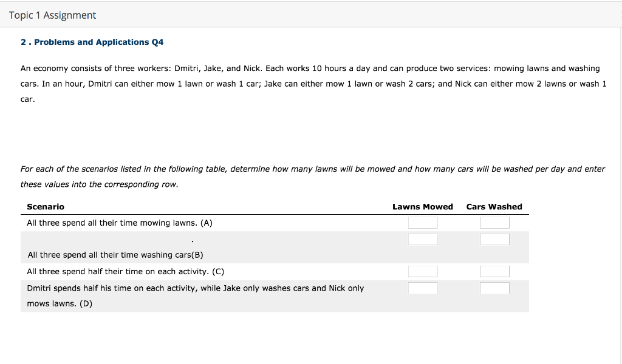This screenshot has height=364, width=622.
Task: Click the Cars Washed column header
Action: 494,206
